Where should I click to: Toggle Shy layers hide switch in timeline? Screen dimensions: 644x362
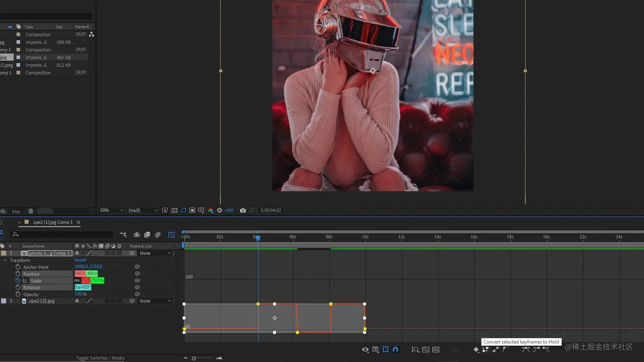pos(137,234)
